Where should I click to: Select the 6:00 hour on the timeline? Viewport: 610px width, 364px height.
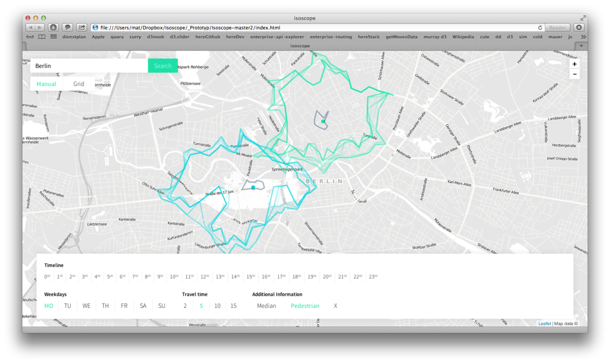click(122, 277)
